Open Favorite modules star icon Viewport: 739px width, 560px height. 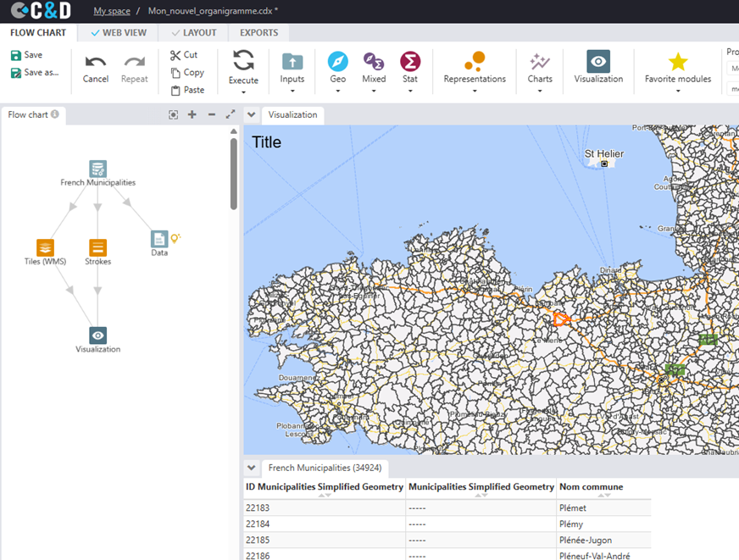point(678,62)
